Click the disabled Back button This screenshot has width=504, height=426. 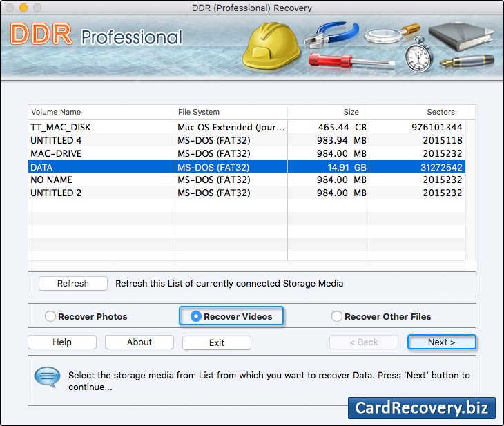[364, 342]
